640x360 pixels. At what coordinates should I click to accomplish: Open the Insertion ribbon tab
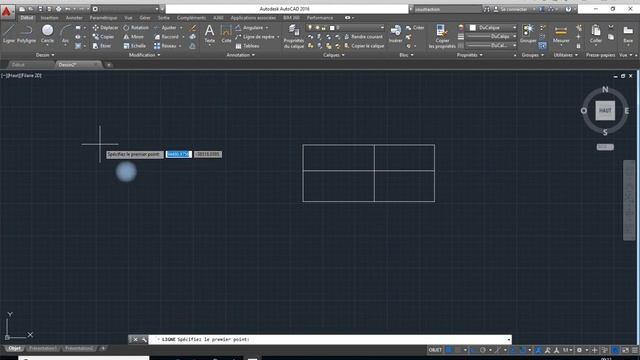coord(49,18)
